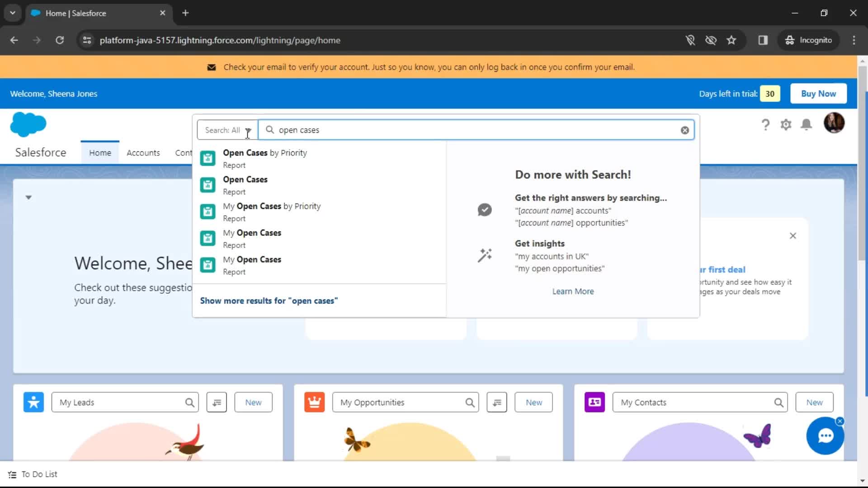Image resolution: width=868 pixels, height=488 pixels.
Task: Open the Chrome three-dot menu
Action: [854, 40]
